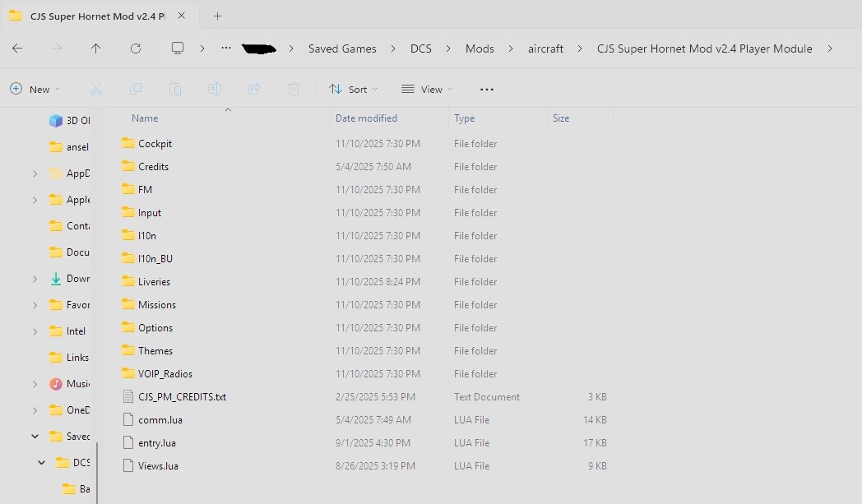Expand the Music tree node
862x504 pixels.
(35, 384)
